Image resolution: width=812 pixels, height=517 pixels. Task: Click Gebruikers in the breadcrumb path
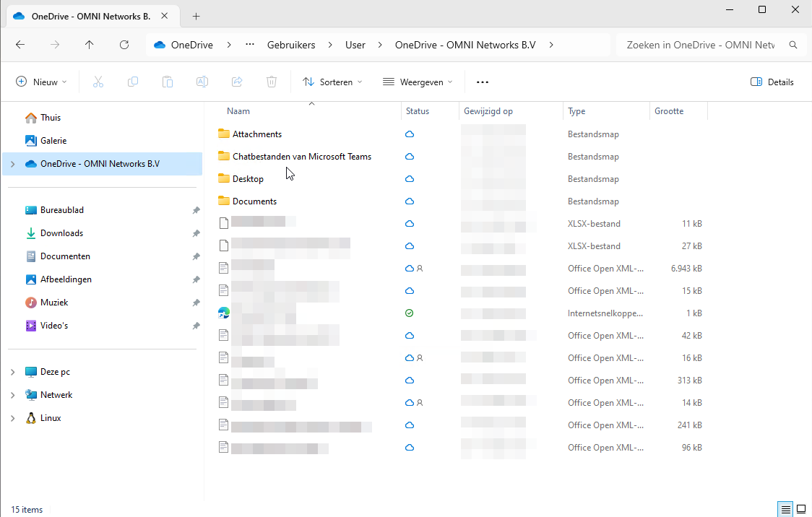(291, 45)
